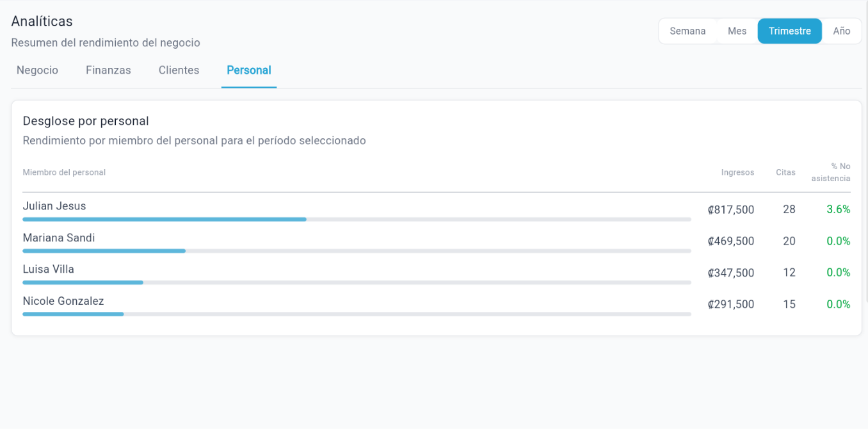Click Nicole Gonzalez staff name
The image size is (868, 429).
pos(63,301)
